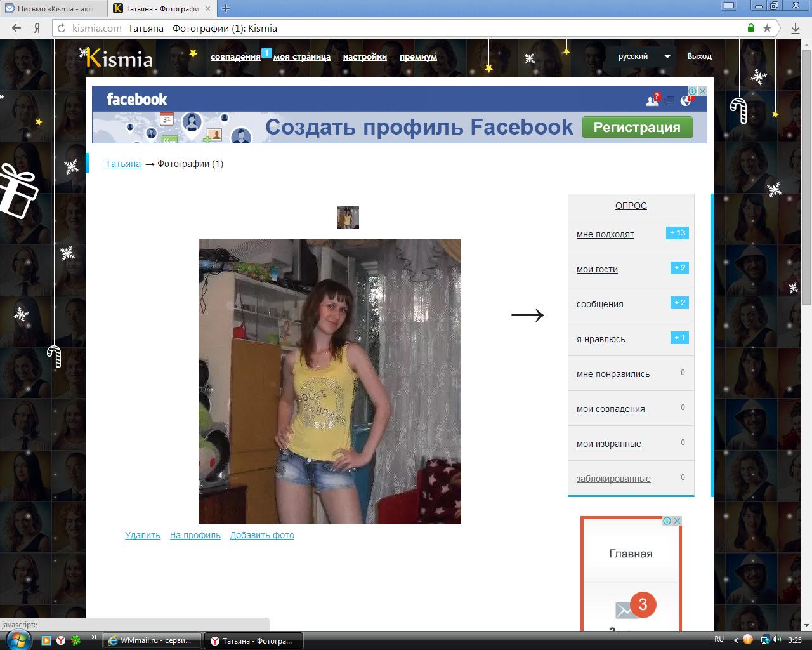Switch to the Письмо «Kismia tab
The image size is (812, 650).
point(55,9)
